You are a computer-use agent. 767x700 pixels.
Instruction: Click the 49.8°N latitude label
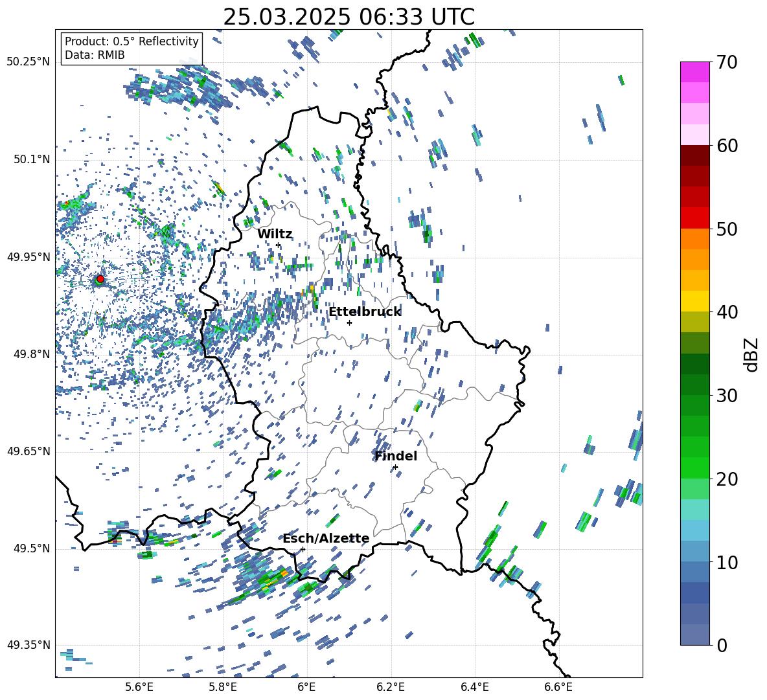point(30,354)
